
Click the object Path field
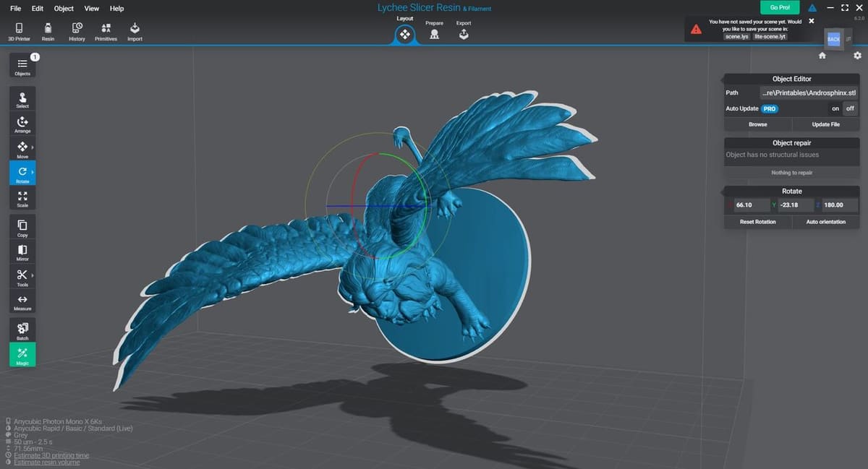[809, 92]
